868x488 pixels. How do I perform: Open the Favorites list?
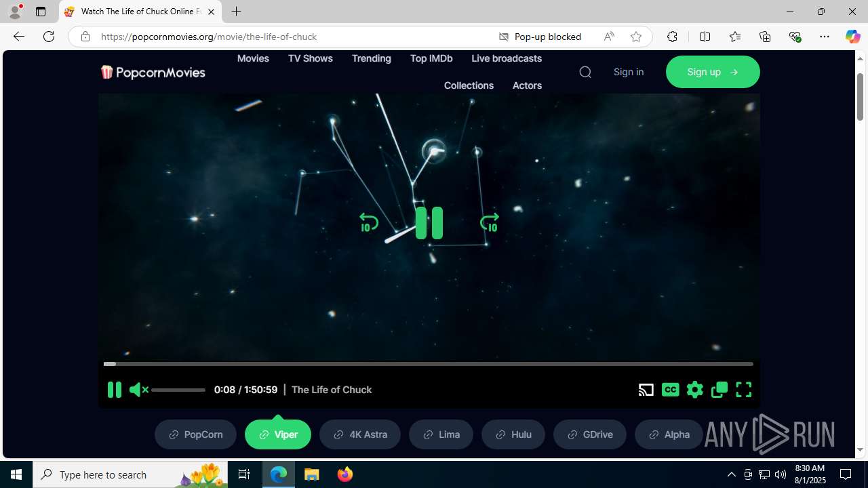[x=734, y=37]
